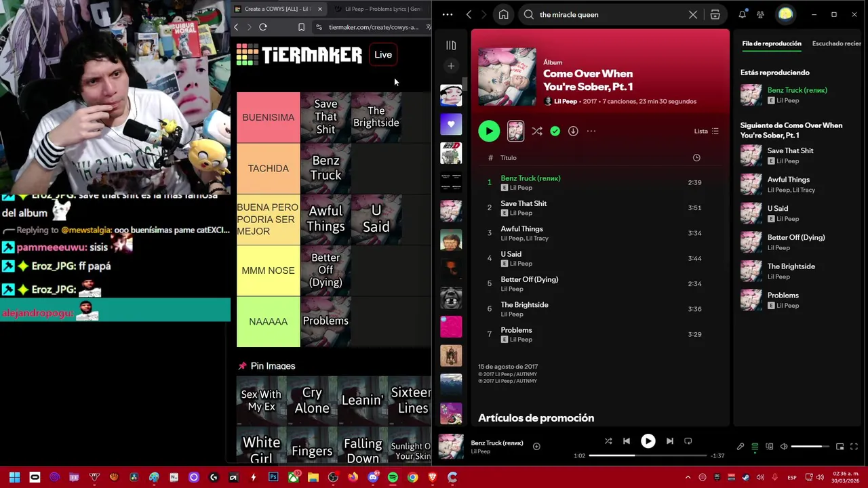Click TierMaker logo
The height and width of the screenshot is (488, 868).
(299, 55)
